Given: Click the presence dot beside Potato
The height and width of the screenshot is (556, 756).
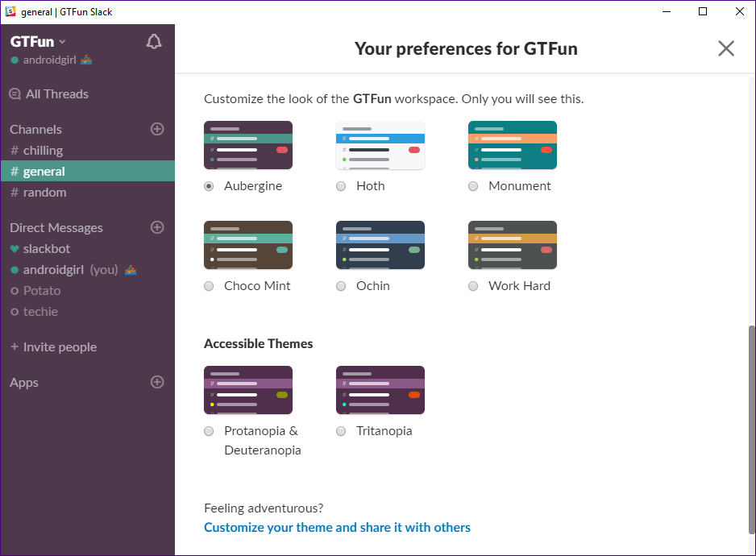Looking at the screenshot, I should coord(15,291).
